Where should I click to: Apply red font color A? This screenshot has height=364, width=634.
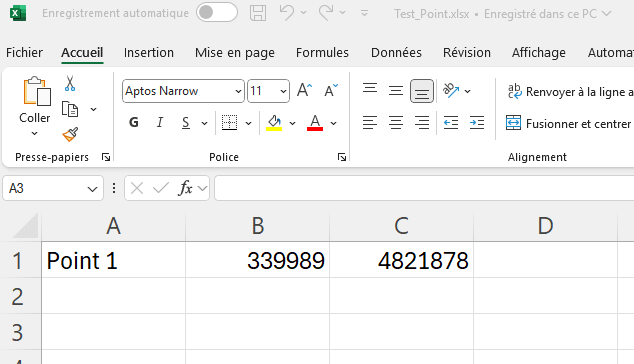click(315, 123)
